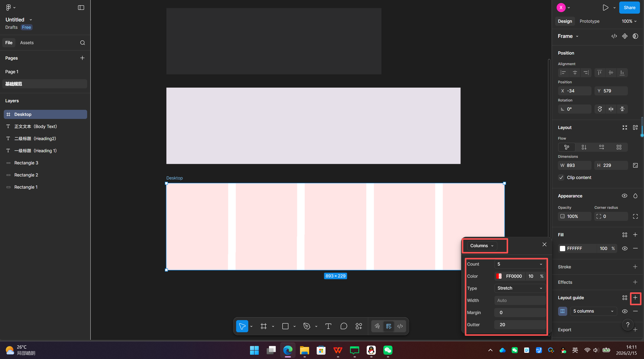Click flip horizontal icon in Rotation row
Image resolution: width=644 pixels, height=359 pixels.
point(611,109)
